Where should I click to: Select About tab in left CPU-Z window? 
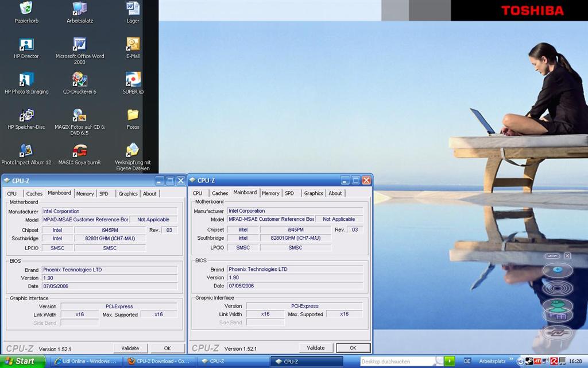(x=150, y=193)
